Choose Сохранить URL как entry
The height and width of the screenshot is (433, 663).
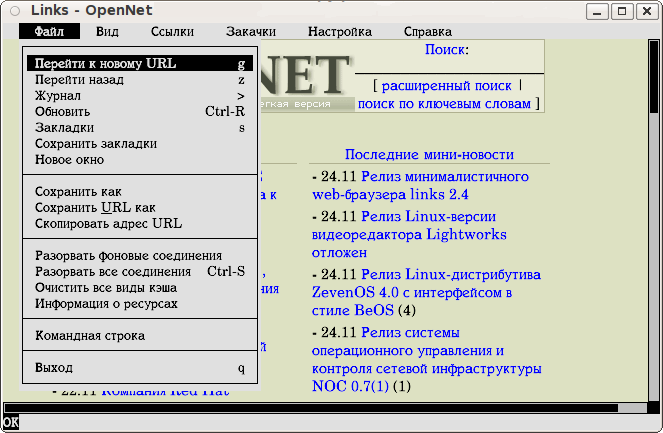pos(140,208)
